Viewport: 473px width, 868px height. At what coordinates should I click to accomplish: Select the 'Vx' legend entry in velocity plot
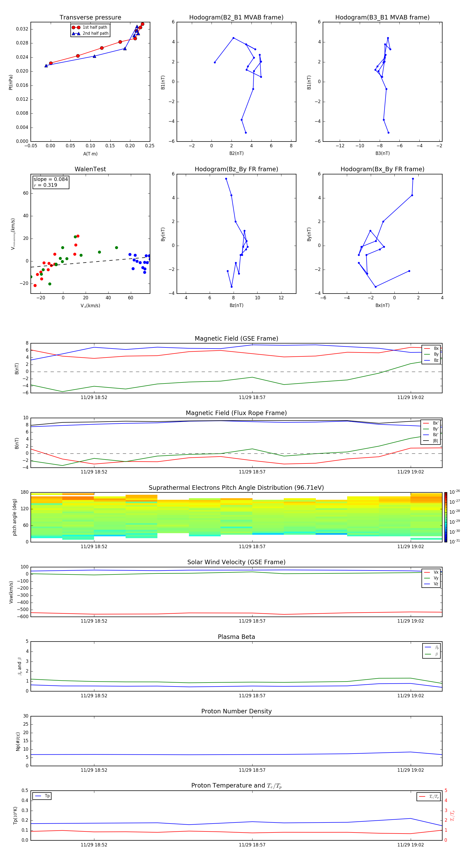431,572
